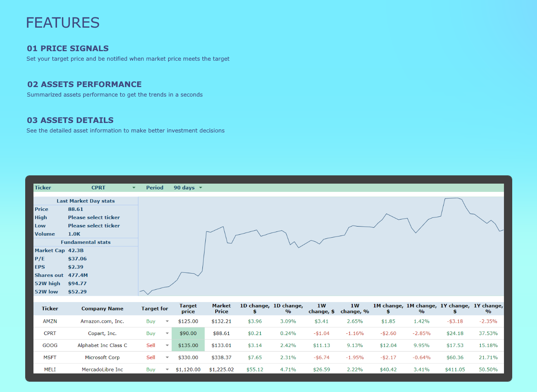The image size is (537, 392).
Task: Select the 52W low value $52.29
Action: (x=77, y=292)
